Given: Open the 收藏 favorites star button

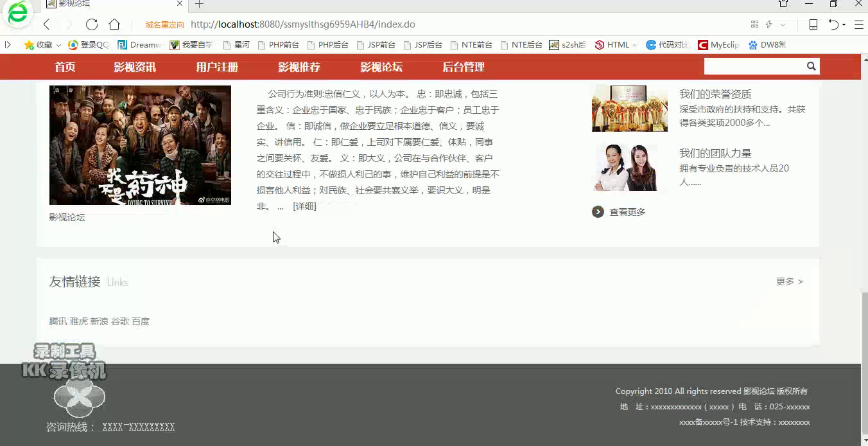Looking at the screenshot, I should [38, 45].
